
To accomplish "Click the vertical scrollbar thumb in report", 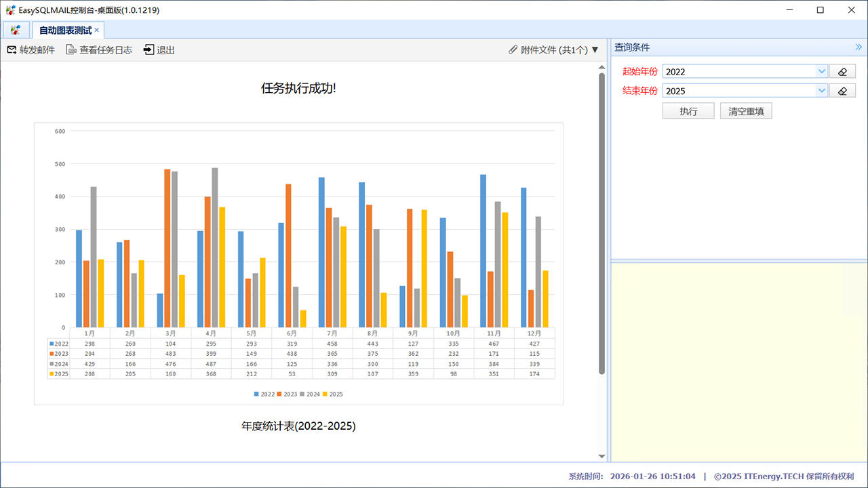I will (x=601, y=223).
